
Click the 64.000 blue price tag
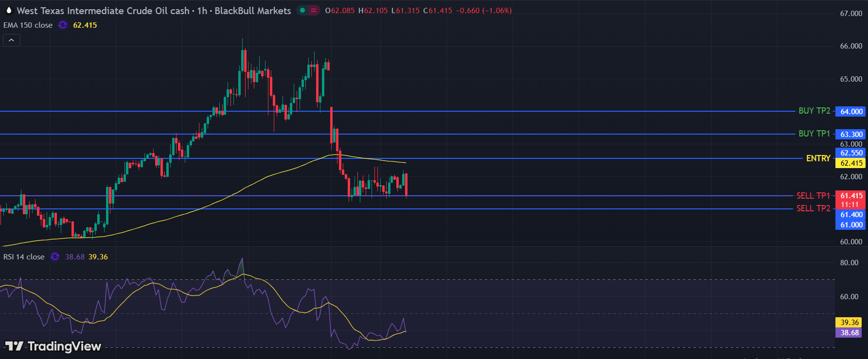(851, 112)
